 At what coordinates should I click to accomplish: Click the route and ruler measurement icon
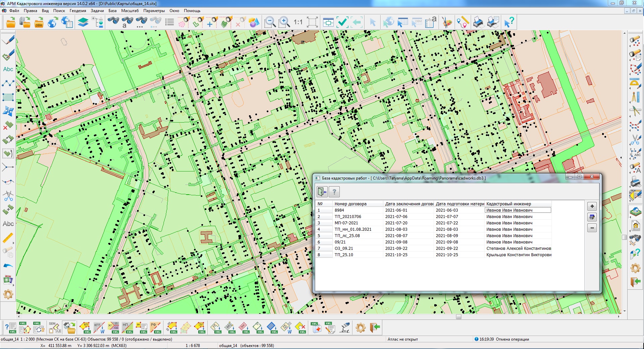[x=463, y=22]
